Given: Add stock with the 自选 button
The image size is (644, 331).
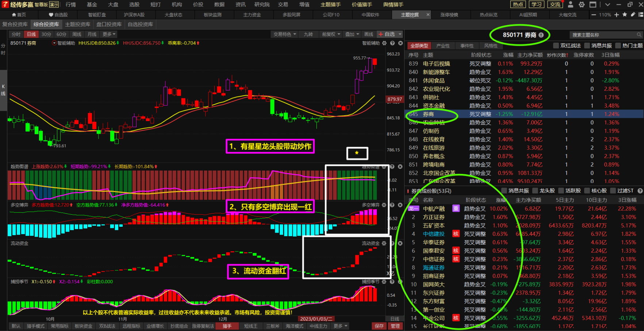Looking at the screenshot, I should click(x=387, y=34).
